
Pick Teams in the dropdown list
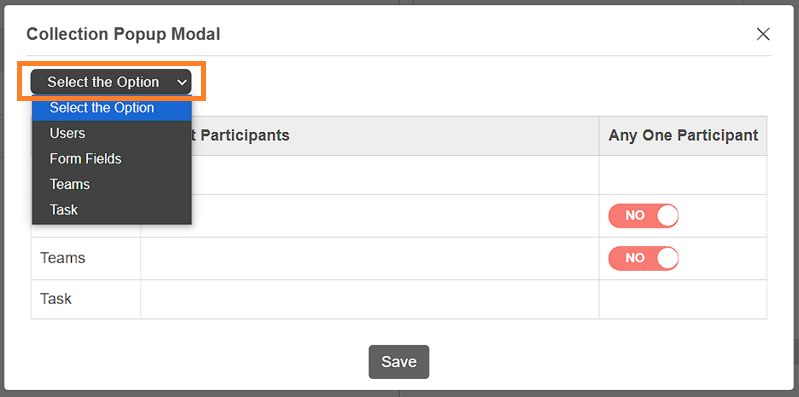tap(112, 184)
